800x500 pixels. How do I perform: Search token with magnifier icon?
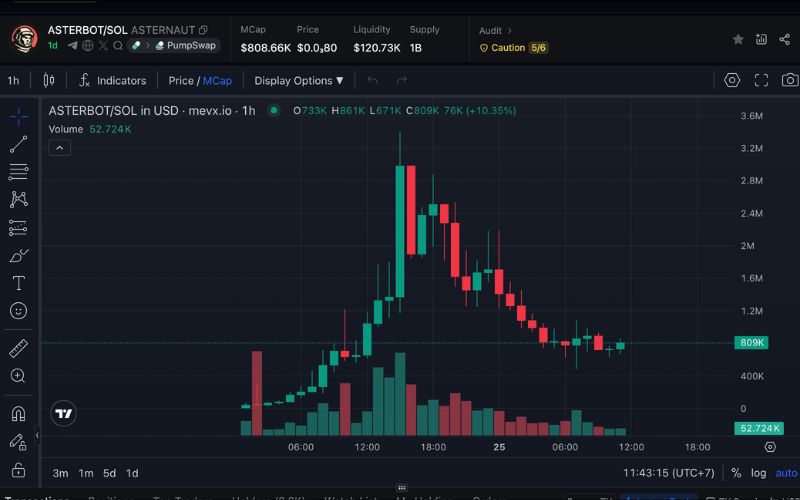(x=118, y=45)
